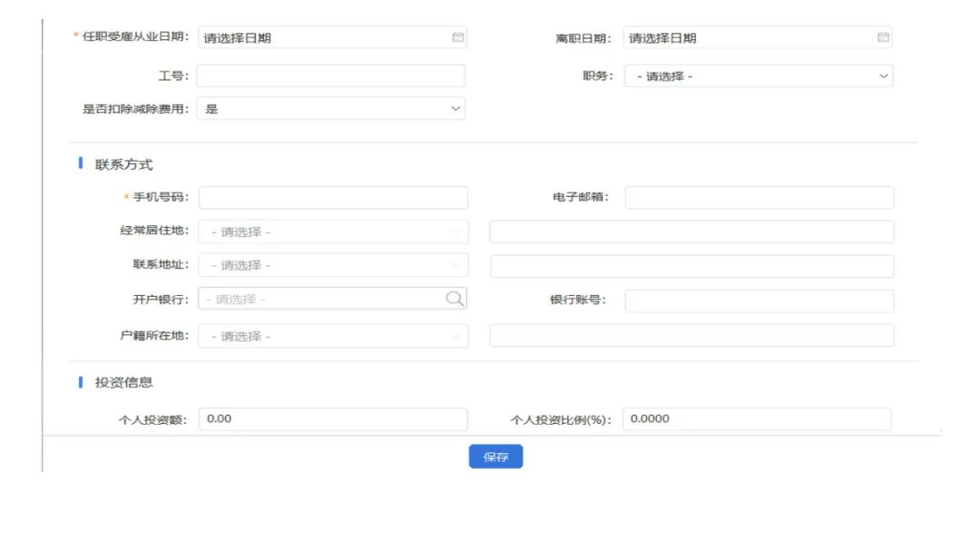
Task: Open the 开户银行 selection box
Action: tap(332, 299)
